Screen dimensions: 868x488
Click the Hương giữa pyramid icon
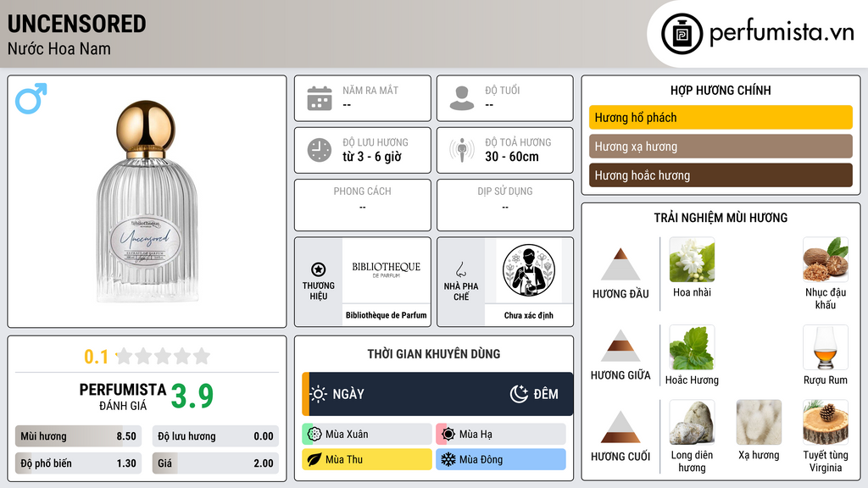(x=620, y=346)
